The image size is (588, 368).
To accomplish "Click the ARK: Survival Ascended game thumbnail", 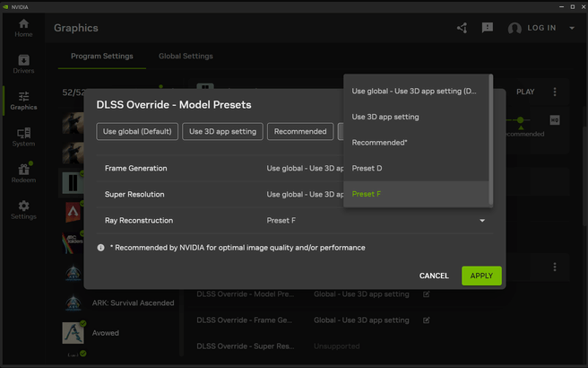I will [73, 302].
